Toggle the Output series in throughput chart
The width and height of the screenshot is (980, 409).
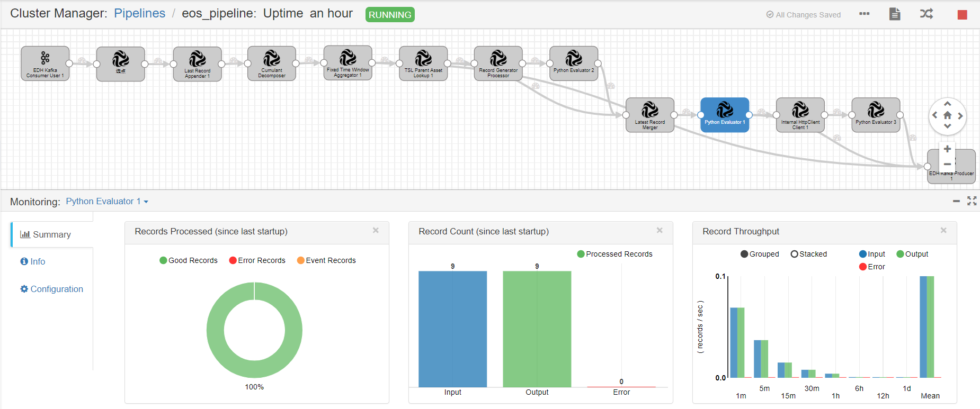pyautogui.click(x=912, y=254)
